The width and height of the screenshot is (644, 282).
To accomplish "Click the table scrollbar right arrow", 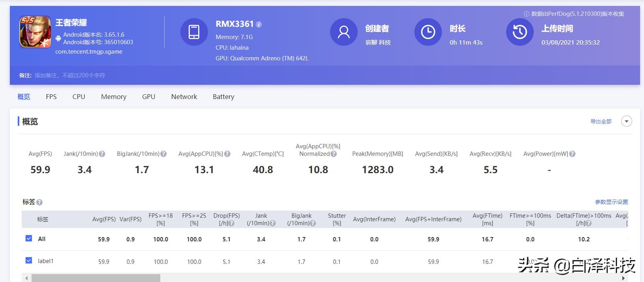I will [623, 278].
